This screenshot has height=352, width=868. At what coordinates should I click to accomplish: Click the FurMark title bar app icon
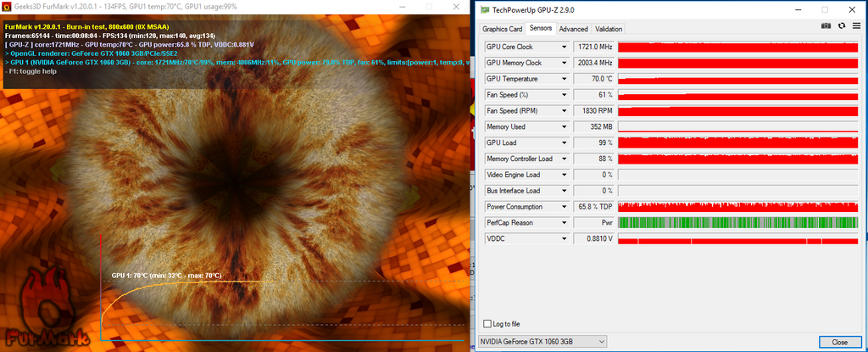[x=7, y=7]
